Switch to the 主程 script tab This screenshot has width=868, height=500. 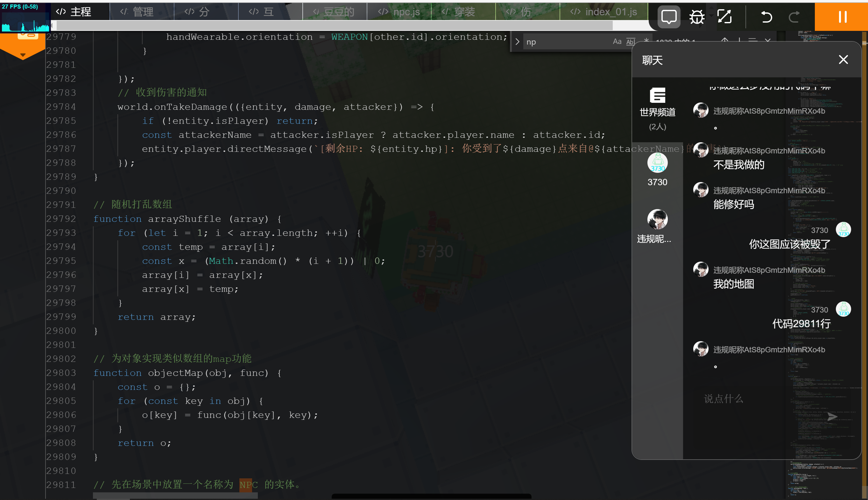80,12
